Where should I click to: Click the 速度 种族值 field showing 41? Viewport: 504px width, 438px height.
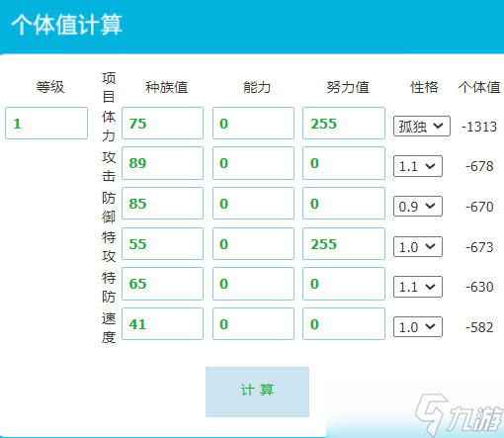pos(162,324)
